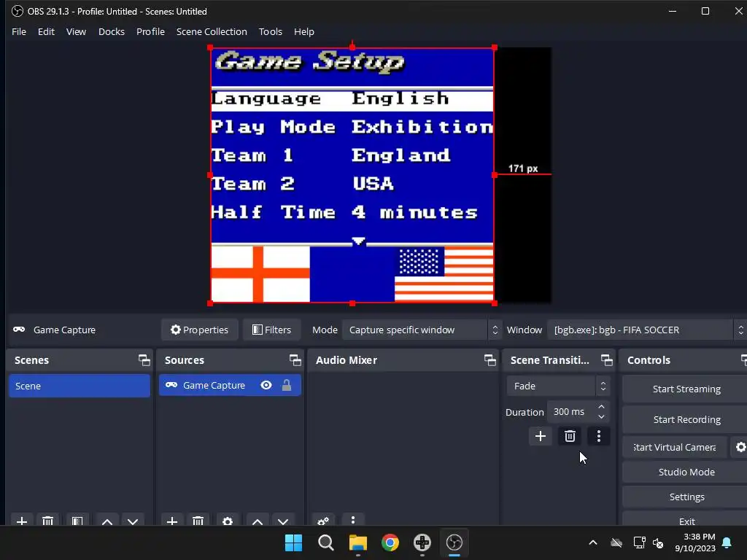
Task: Click the Exit button in Controls
Action: pos(686,520)
